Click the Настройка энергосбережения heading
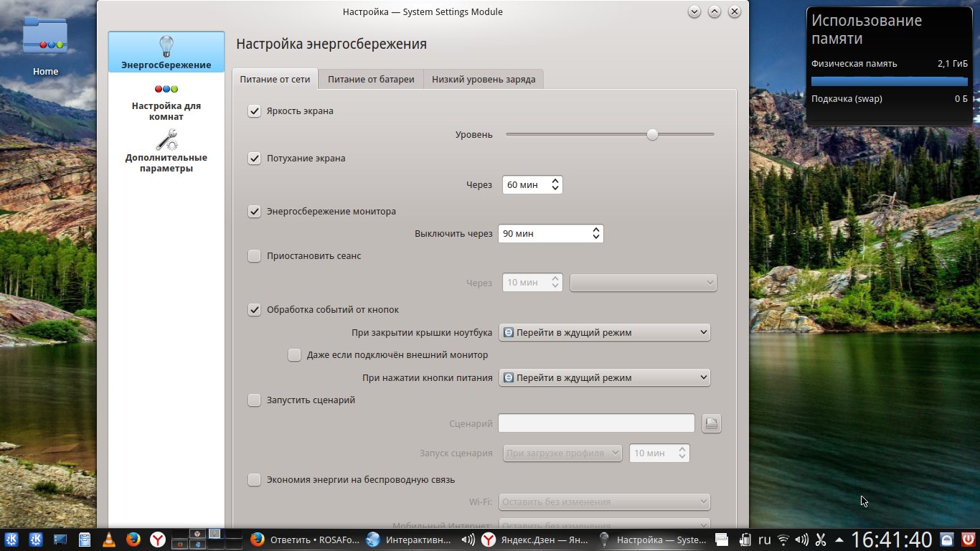This screenshot has width=980, height=551. [331, 44]
